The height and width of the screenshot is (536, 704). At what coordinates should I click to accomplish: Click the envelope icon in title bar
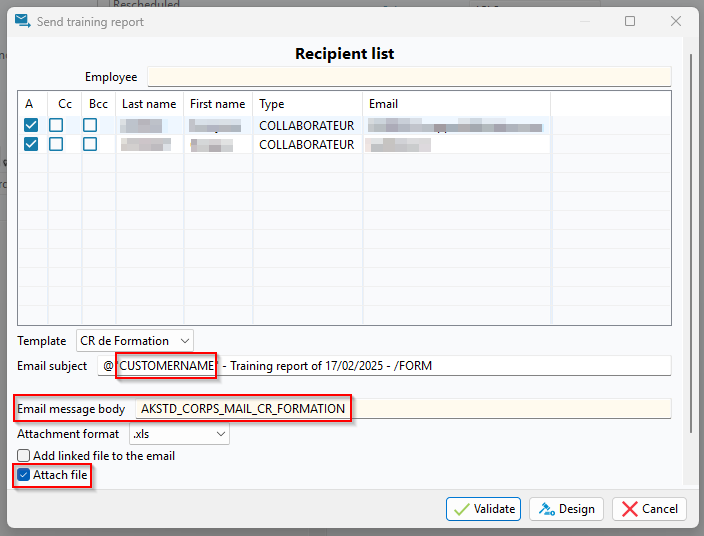coord(22,21)
